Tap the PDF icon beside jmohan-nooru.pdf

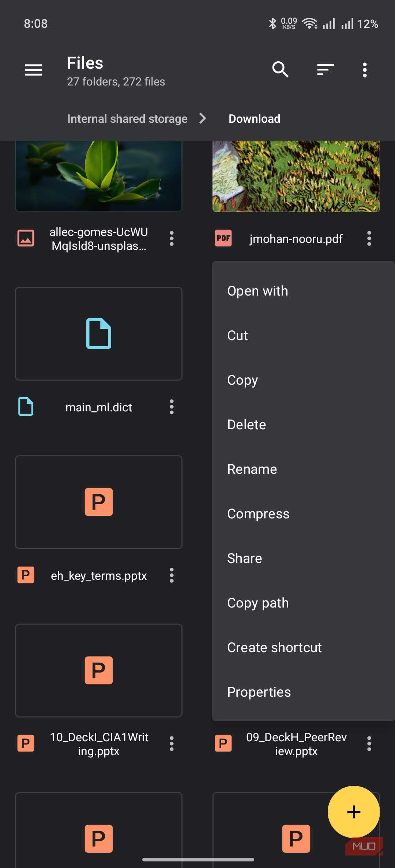223,238
